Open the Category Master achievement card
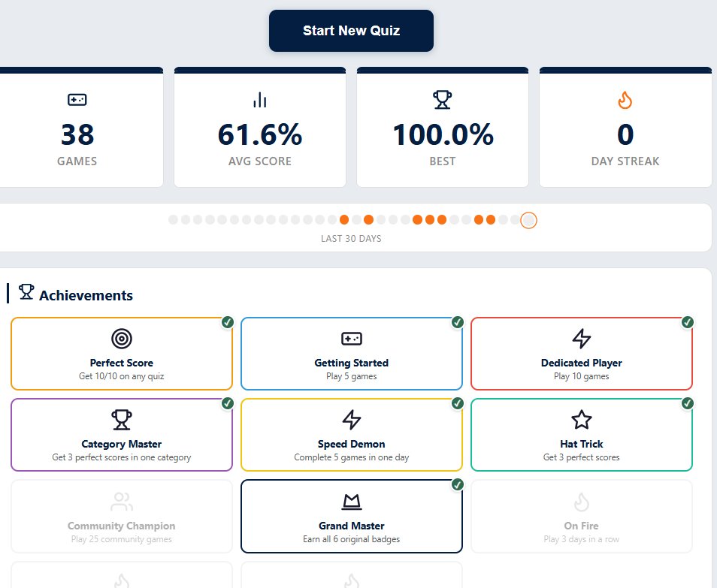 (121, 435)
